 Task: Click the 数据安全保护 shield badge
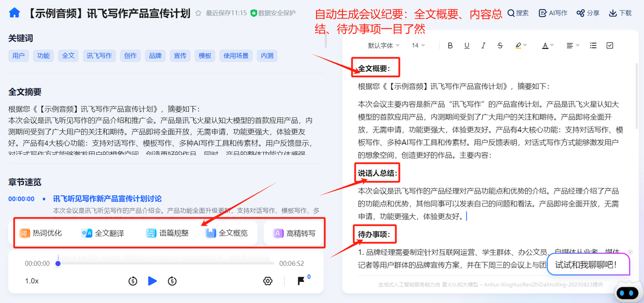pos(273,13)
